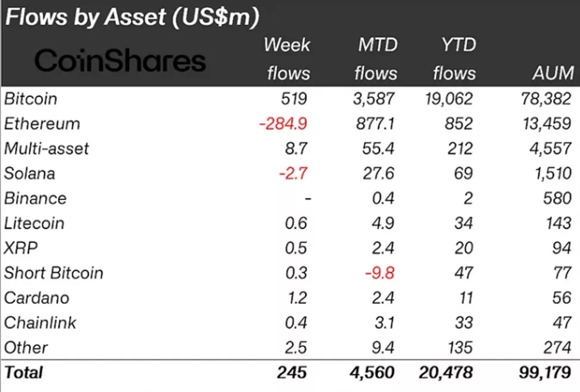Click the AUM column header
Viewport: 580px width, 392px height.
click(x=553, y=73)
